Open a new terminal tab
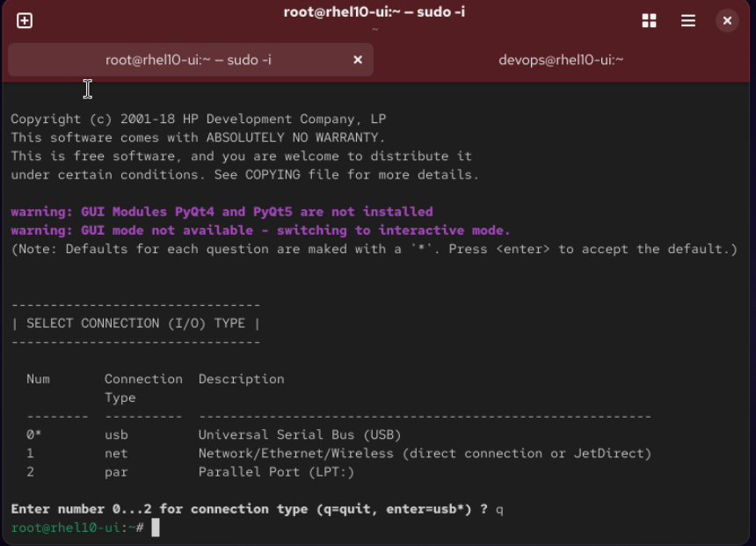This screenshot has height=546, width=756. pos(25,20)
